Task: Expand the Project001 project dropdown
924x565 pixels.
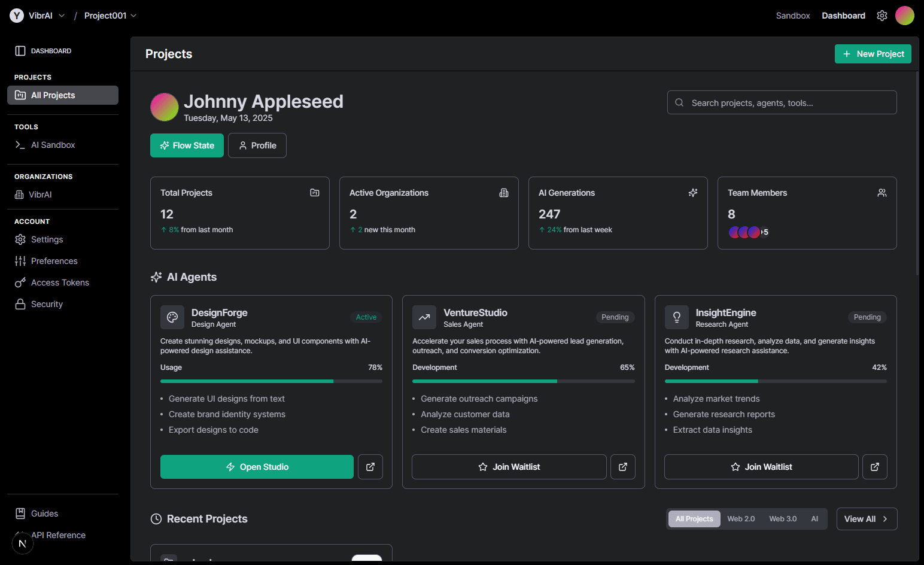Action: coord(133,16)
